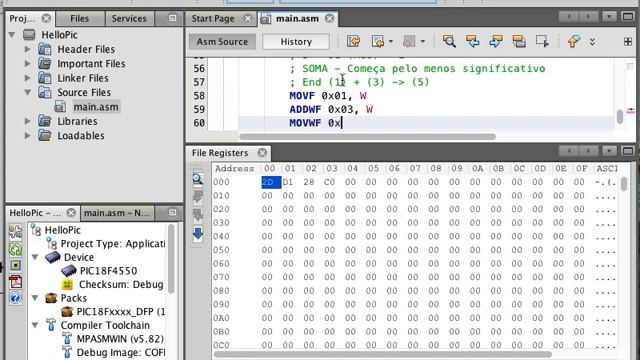Click the dashboard refresh icon
Viewport: 640px width, 360px height.
coord(16,249)
